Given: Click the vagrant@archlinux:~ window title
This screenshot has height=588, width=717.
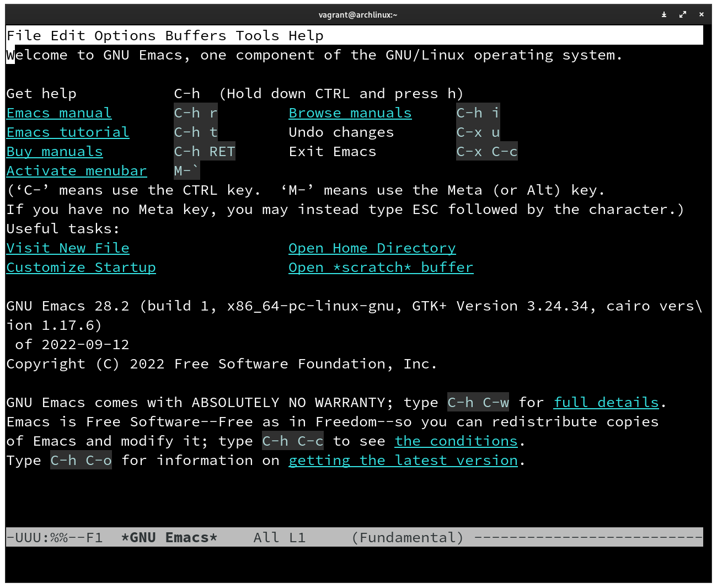Looking at the screenshot, I should click(358, 15).
